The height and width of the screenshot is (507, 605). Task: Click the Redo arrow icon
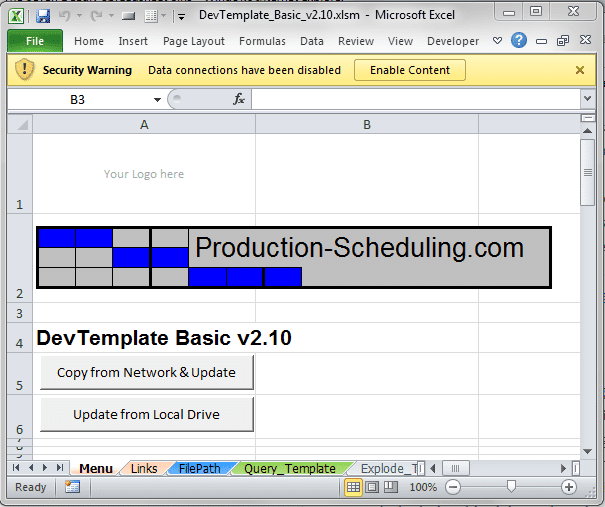(96, 16)
